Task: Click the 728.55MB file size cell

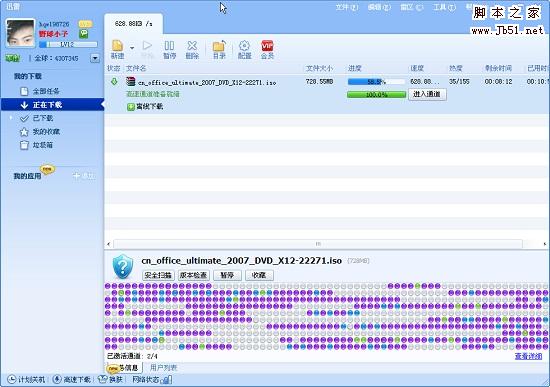Action: 319,82
